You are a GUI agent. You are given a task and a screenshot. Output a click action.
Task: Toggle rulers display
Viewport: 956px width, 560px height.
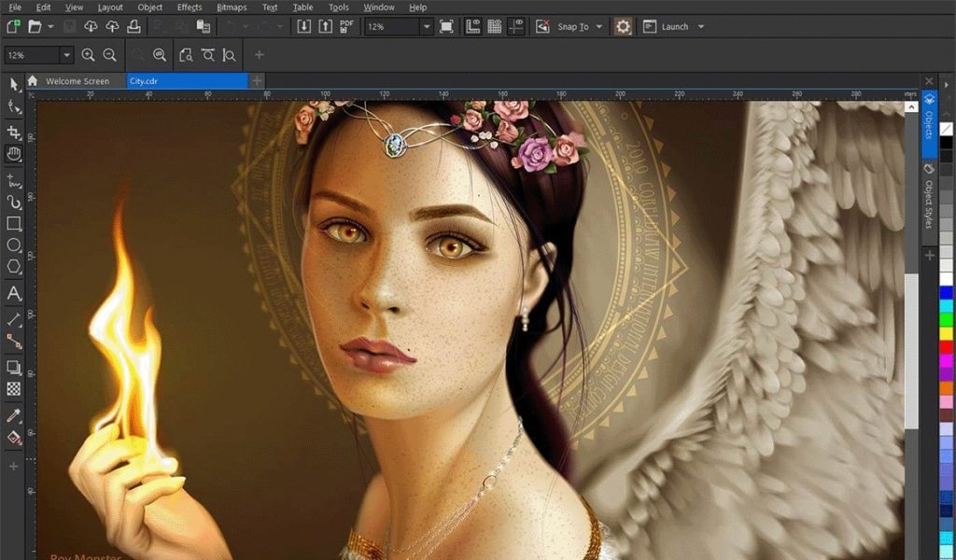(472, 26)
